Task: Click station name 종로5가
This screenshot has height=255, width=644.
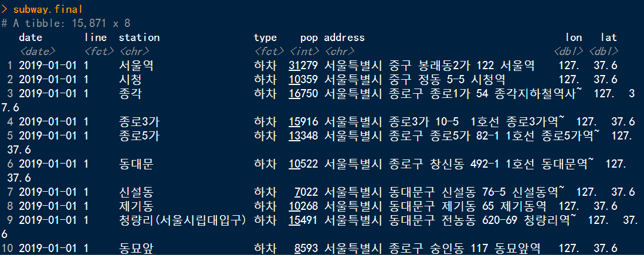Action: tap(139, 135)
